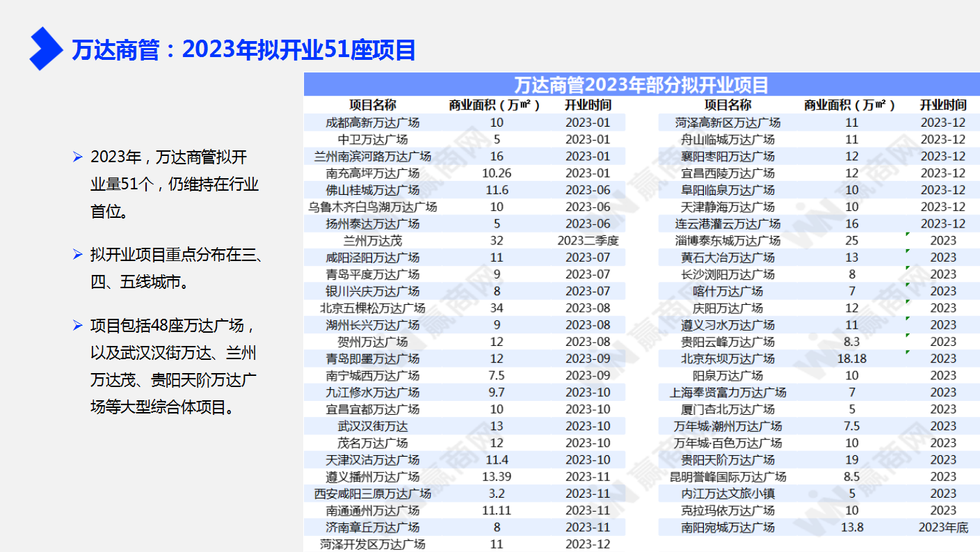
Task: Select cell 宜昌西陵万达广场
Action: tap(728, 173)
